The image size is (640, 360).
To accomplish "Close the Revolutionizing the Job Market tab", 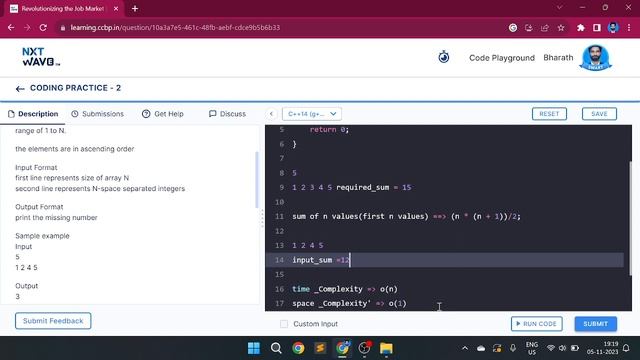I will click(x=116, y=9).
